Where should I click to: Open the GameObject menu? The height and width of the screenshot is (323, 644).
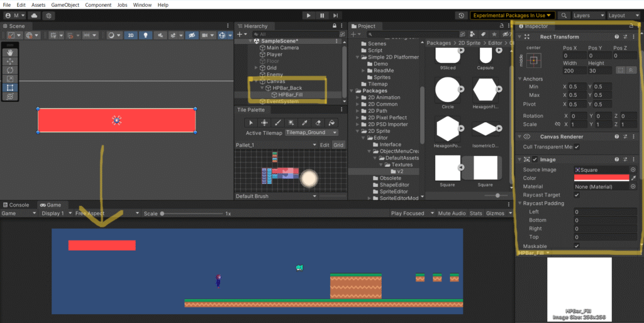click(65, 4)
